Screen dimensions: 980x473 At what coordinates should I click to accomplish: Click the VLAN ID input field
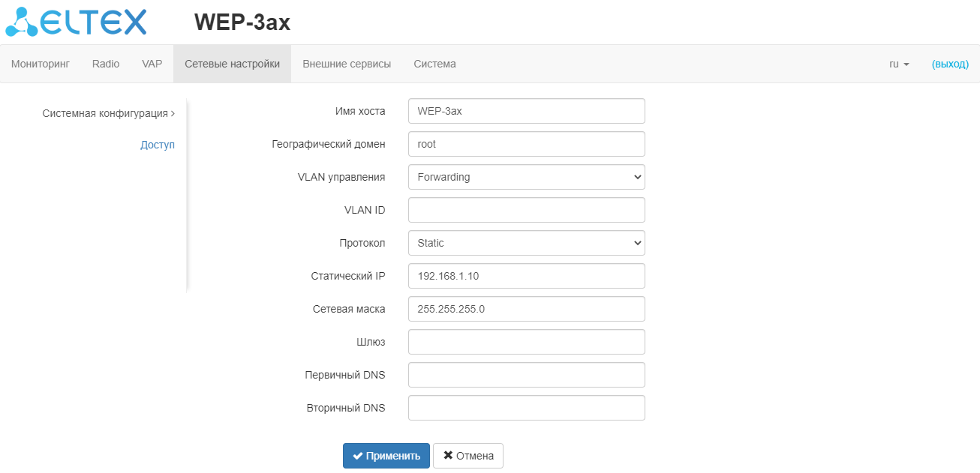coord(526,210)
